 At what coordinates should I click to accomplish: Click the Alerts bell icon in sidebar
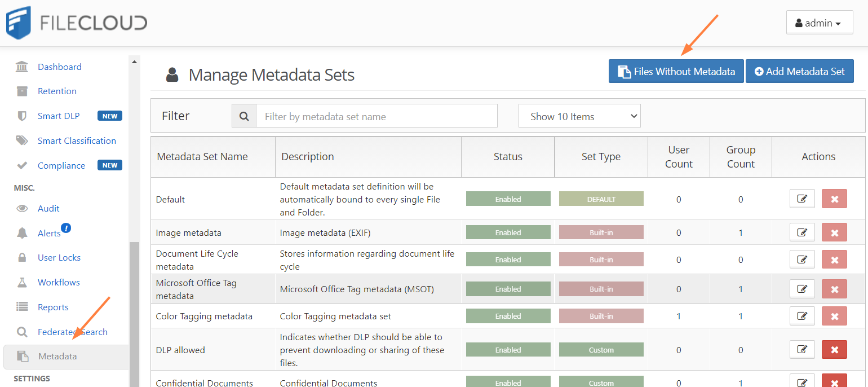tap(22, 233)
